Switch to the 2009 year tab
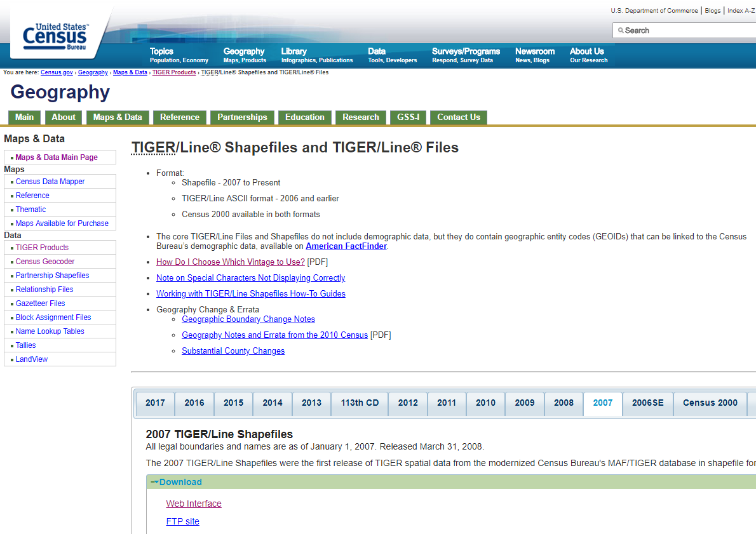 coord(525,403)
